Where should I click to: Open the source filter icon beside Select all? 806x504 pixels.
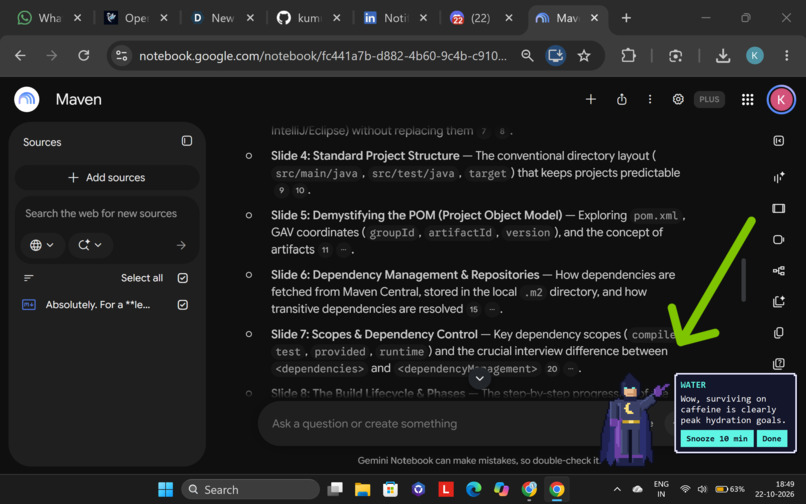29,278
